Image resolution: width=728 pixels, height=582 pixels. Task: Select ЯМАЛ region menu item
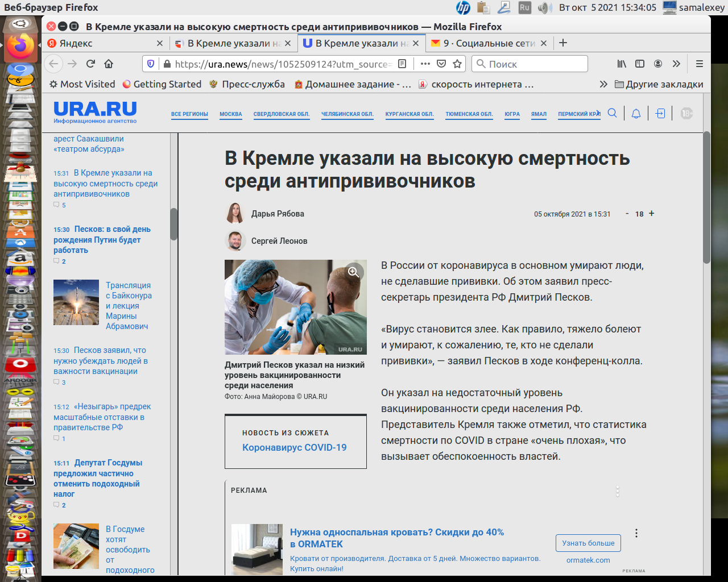pos(539,114)
